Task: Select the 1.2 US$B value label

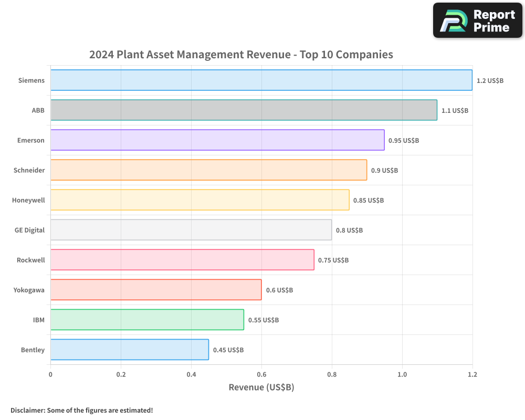Action: [490, 80]
